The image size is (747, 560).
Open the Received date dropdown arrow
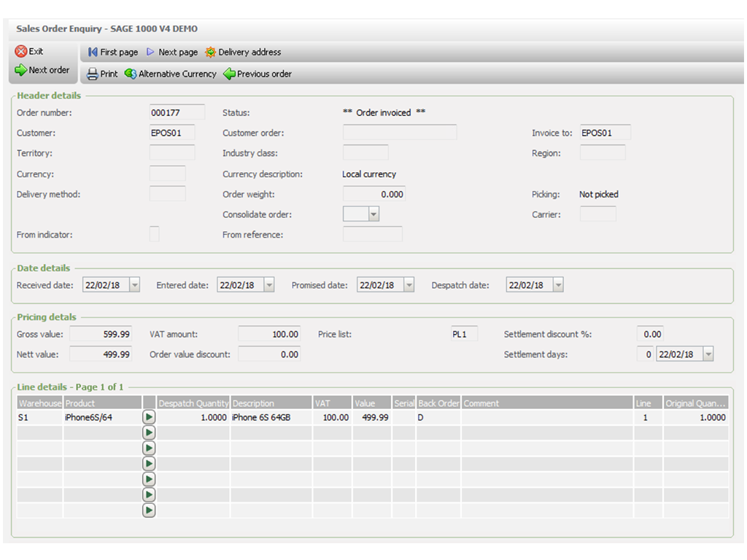[x=135, y=285]
